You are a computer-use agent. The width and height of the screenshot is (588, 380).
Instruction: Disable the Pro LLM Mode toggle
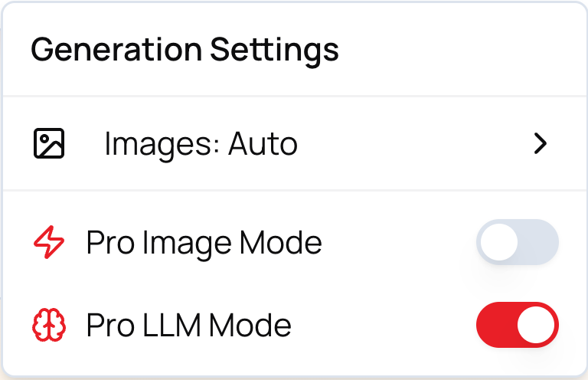[518, 326]
